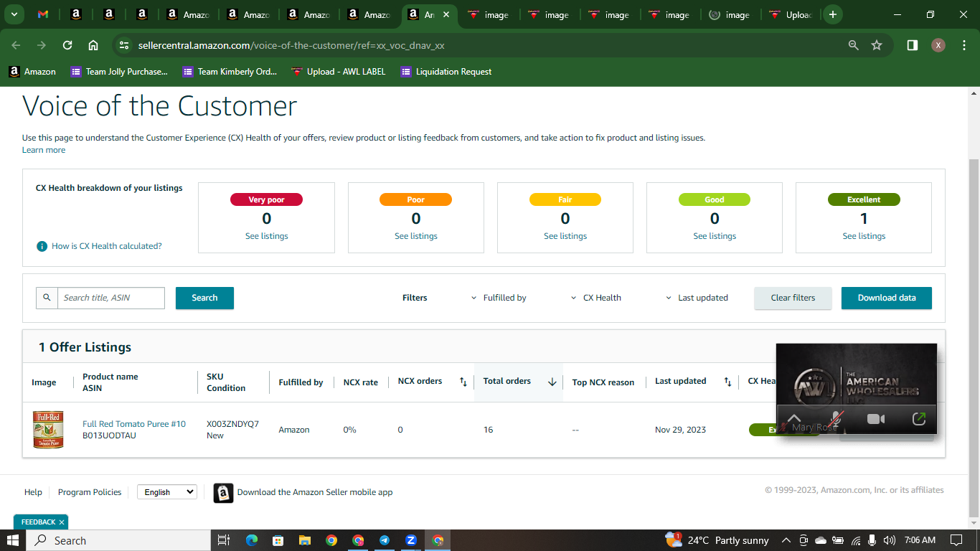Expand the CX Health filter

[596, 298]
